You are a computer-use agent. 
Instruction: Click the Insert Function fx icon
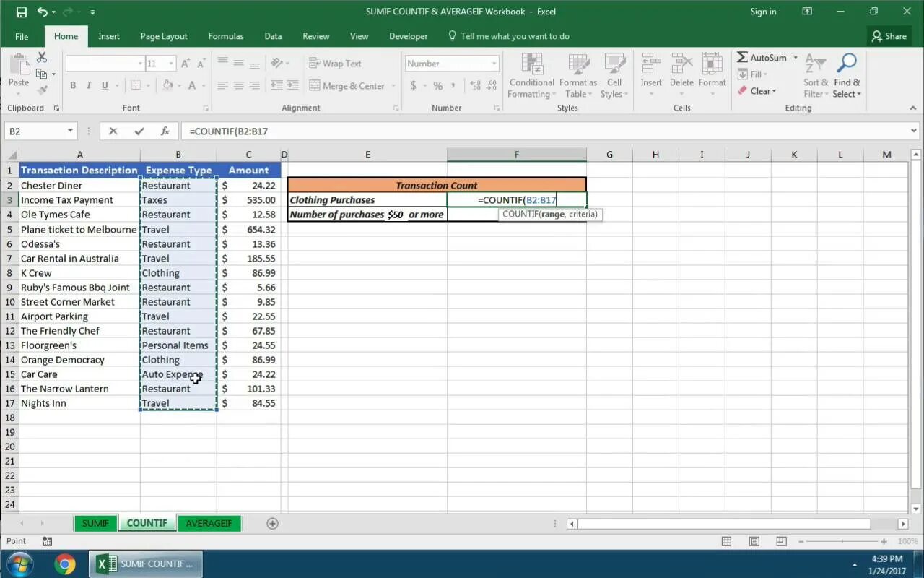tap(165, 131)
